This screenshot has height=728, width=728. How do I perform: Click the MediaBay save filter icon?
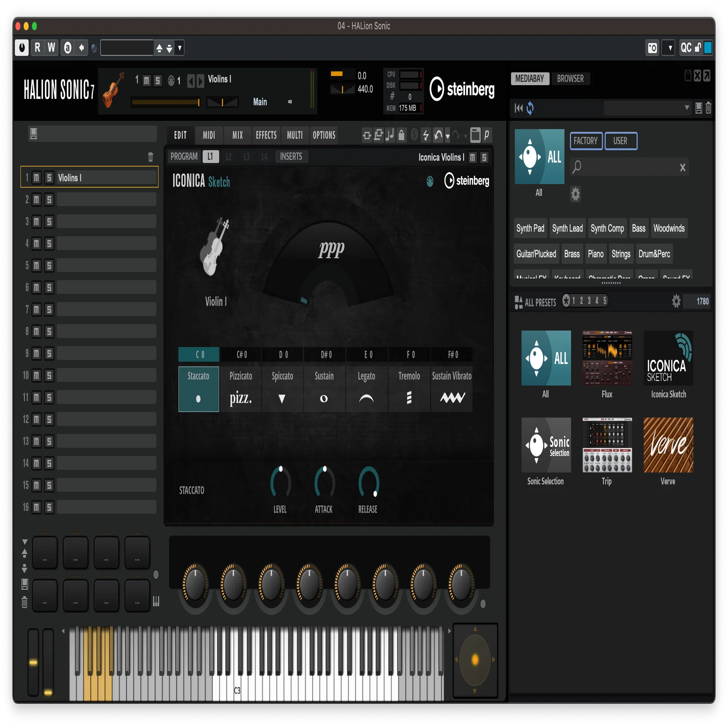coord(699,108)
